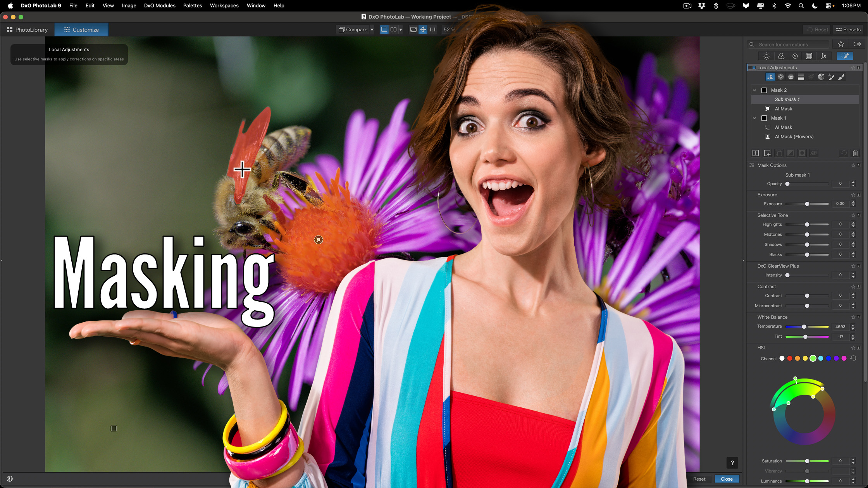868x488 pixels.
Task: Open the DxO Modules menu
Action: (160, 5)
